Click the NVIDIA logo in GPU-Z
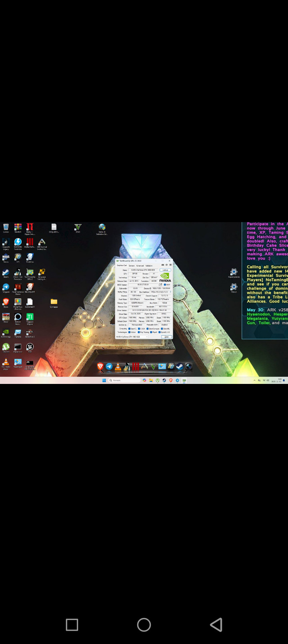This screenshot has height=644, width=288. pyautogui.click(x=165, y=277)
